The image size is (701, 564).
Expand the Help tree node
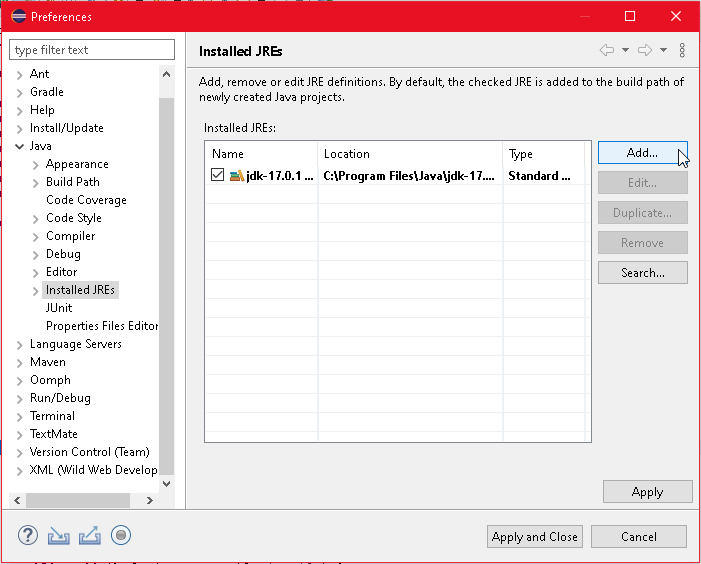19,111
